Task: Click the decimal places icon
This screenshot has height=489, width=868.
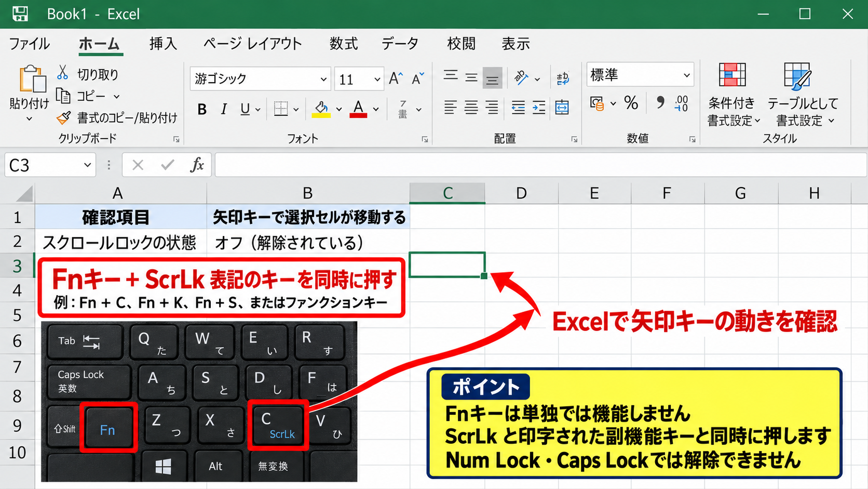Action: pos(682,103)
